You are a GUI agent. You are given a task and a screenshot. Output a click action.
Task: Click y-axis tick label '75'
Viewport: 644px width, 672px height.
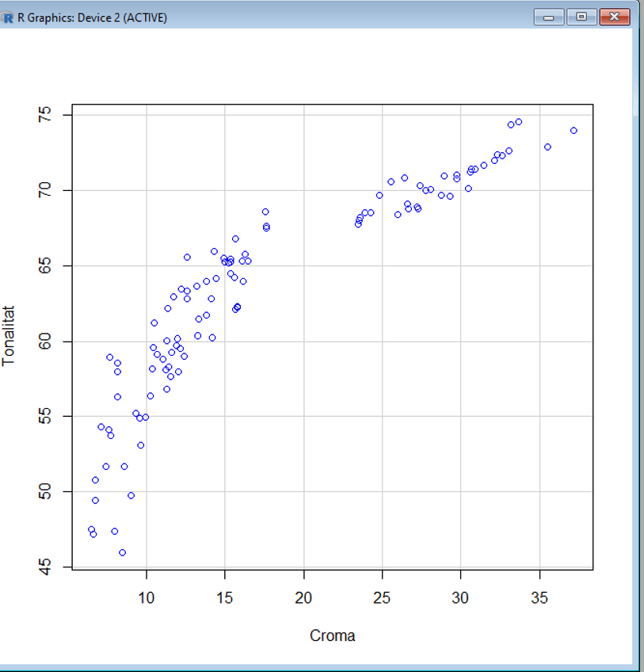pos(45,115)
